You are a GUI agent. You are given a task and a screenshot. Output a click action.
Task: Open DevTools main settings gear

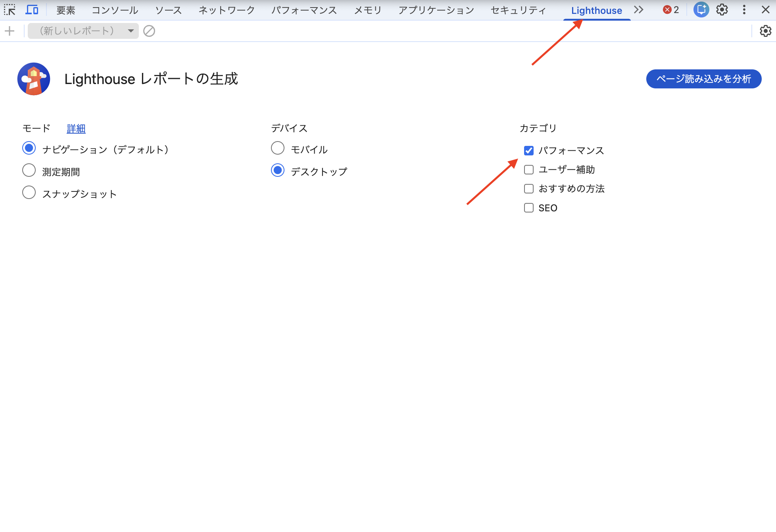pos(722,10)
